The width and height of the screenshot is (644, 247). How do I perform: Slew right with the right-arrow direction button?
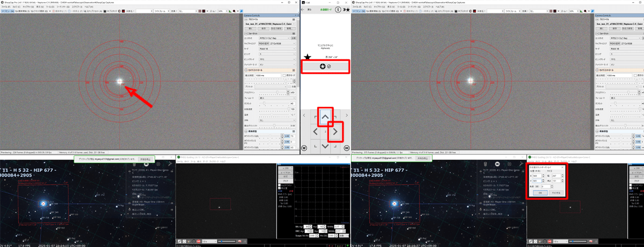click(x=335, y=132)
